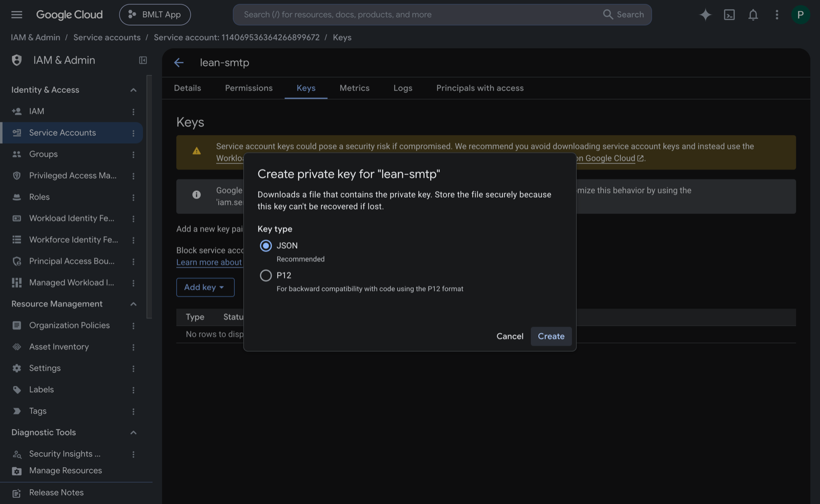Select the P12 key type

click(265, 276)
